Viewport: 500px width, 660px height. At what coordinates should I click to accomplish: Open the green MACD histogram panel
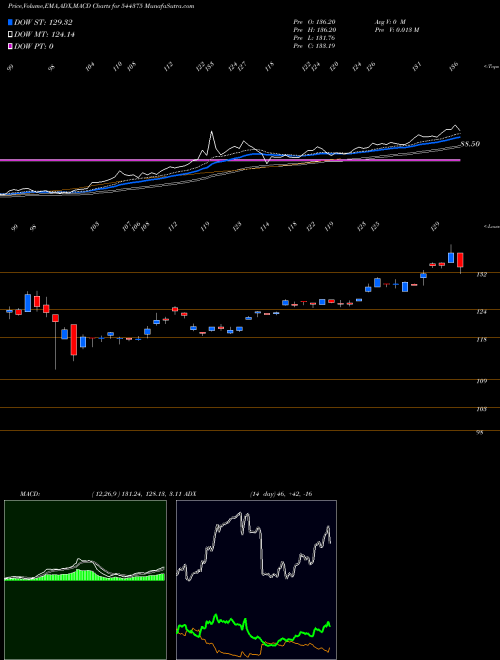point(85,580)
